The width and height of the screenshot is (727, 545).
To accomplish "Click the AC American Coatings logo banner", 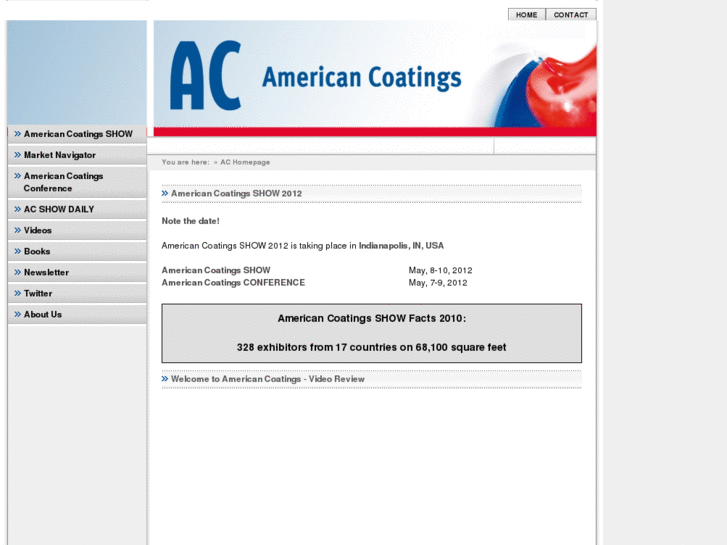I will point(375,78).
